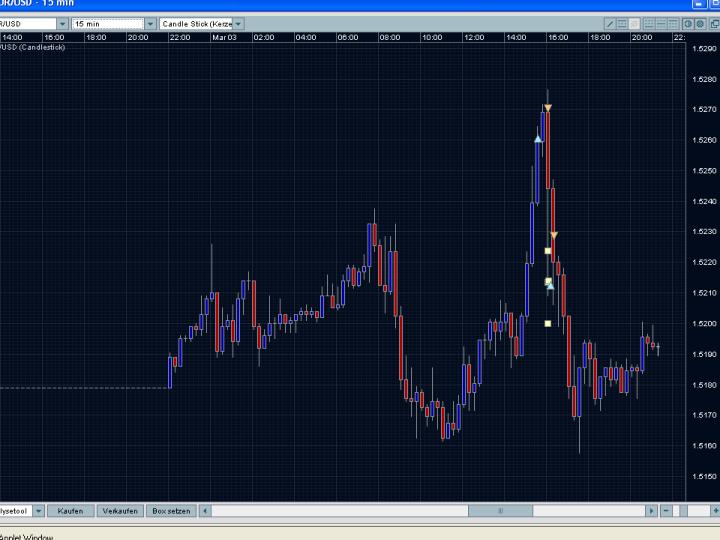The width and height of the screenshot is (720, 540).
Task: Click the zoom-in plus button by scrollbar
Action: tap(715, 510)
